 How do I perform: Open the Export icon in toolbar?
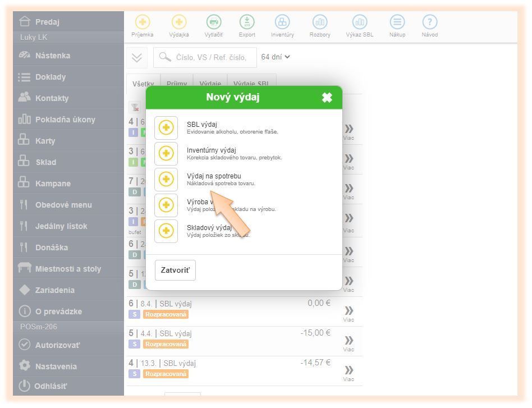[247, 22]
